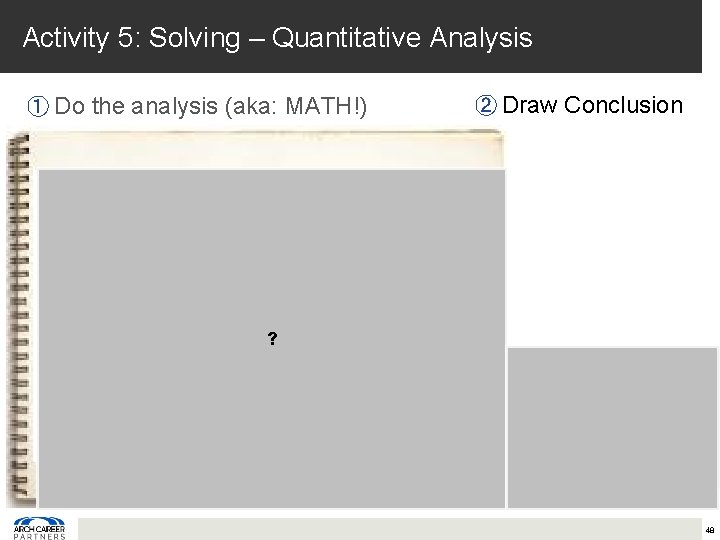
Task: Click 'Do the analysis (aka: MATH!)' text
Action: 213,108
